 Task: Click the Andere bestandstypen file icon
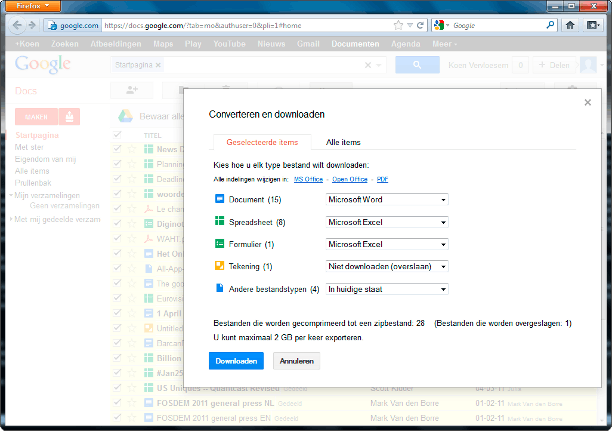pyautogui.click(x=219, y=288)
